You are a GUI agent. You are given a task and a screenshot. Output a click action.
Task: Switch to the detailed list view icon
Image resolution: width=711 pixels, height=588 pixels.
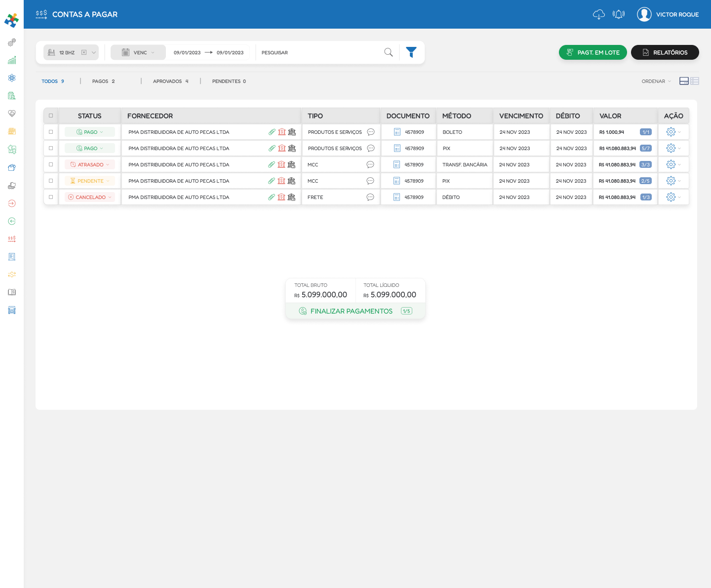pyautogui.click(x=695, y=81)
